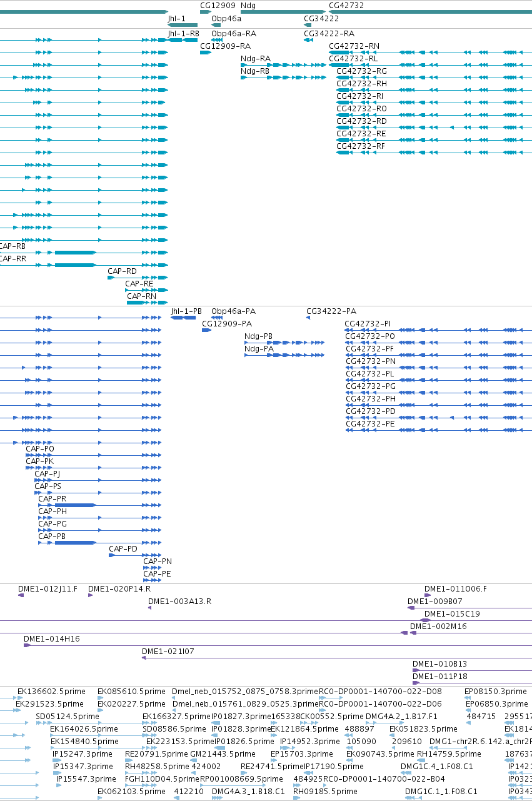The image size is (532, 801).
Task: Select the Obp46a gene label
Action: [226, 19]
